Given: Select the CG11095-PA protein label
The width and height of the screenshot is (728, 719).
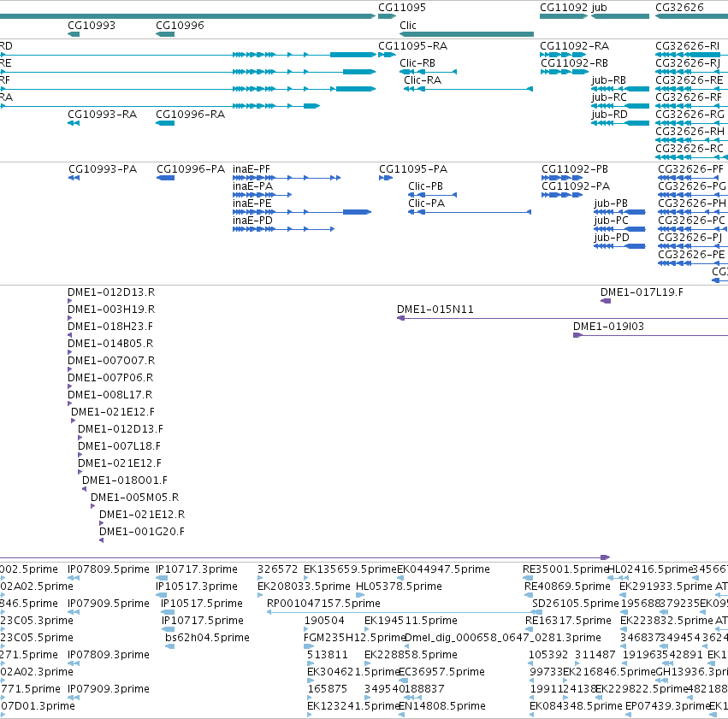Looking at the screenshot, I should pos(413,169).
